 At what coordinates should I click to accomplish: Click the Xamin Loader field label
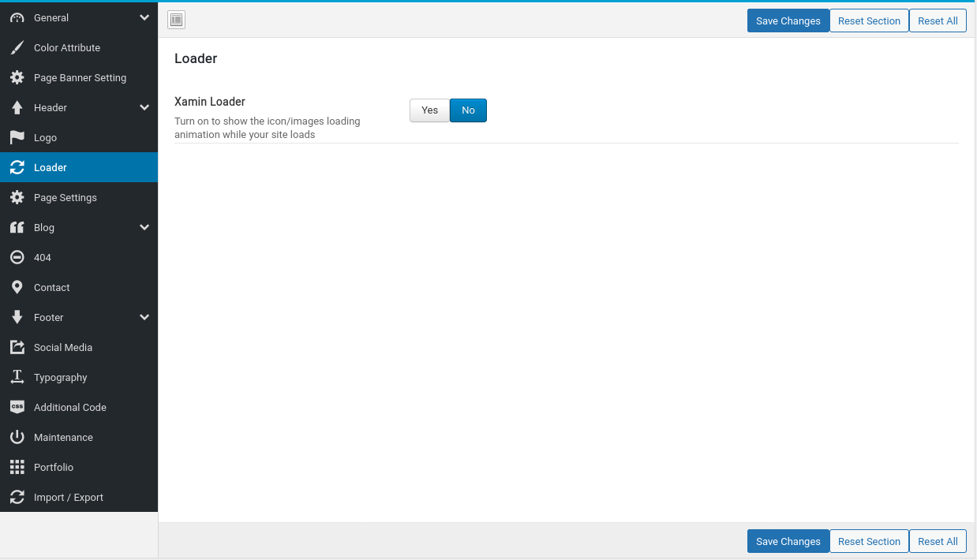[210, 102]
